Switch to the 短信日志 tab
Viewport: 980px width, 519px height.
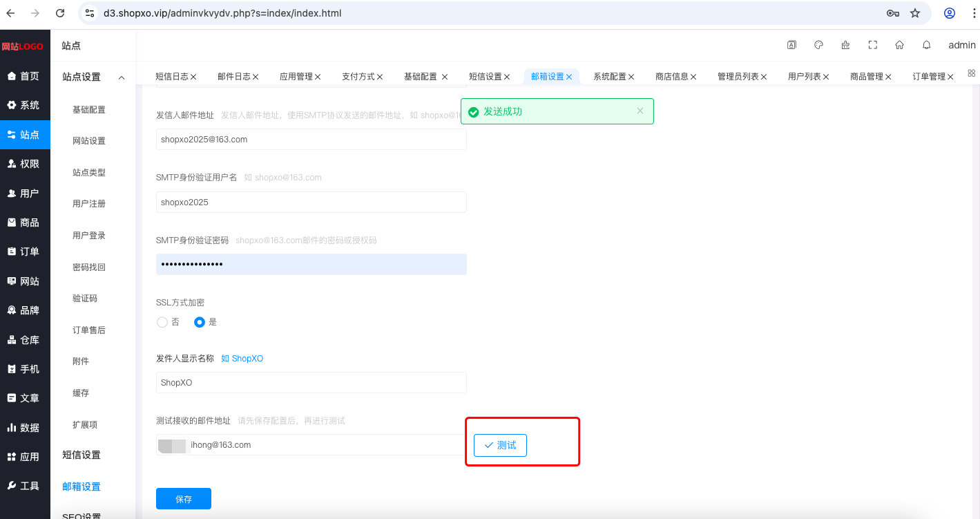172,77
